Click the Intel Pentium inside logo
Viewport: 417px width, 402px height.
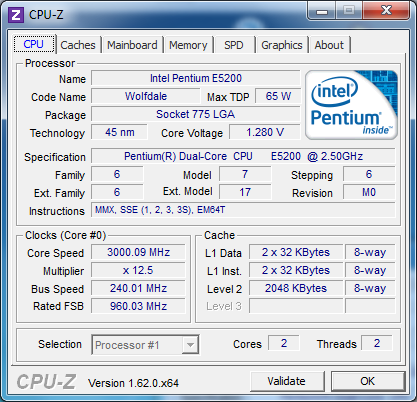[x=351, y=105]
